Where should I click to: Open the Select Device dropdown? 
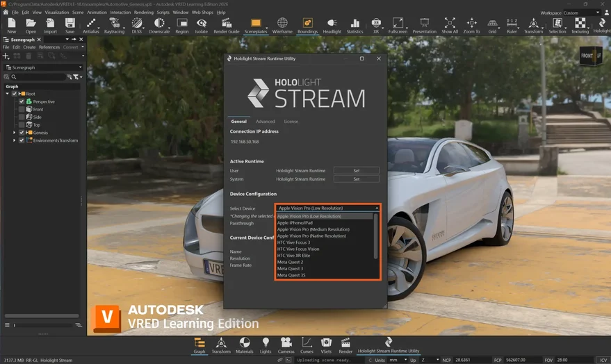pyautogui.click(x=327, y=208)
